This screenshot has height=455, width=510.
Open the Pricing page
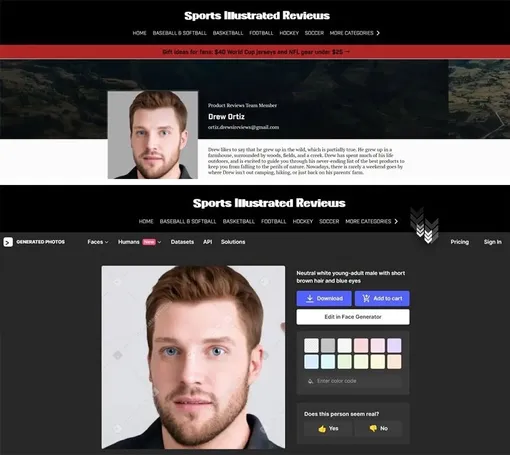[x=460, y=242]
